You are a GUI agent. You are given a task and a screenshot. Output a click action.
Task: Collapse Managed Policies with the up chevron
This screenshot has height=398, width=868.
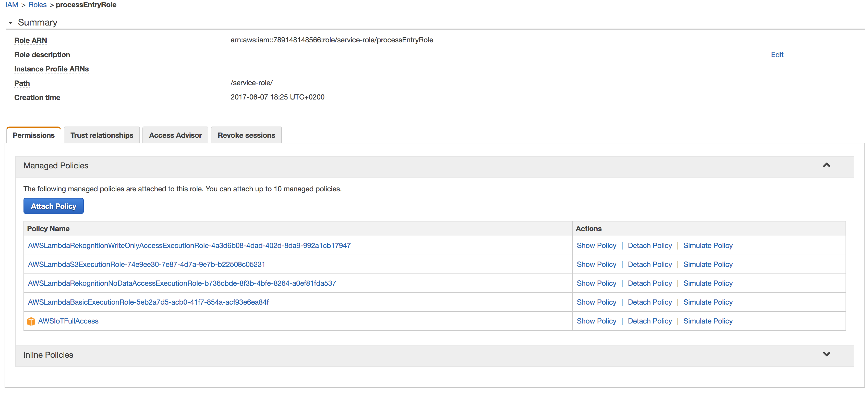826,165
